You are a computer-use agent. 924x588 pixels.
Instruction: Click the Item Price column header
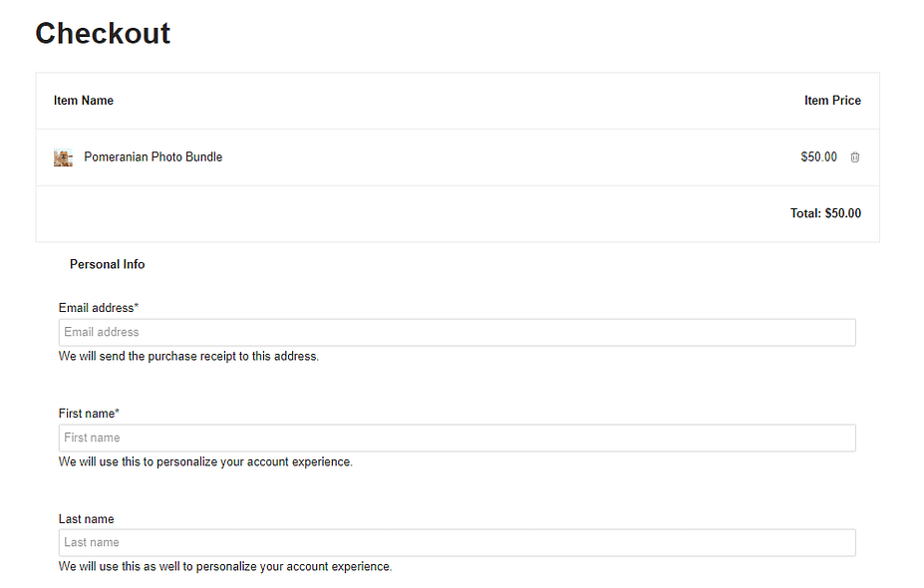832,101
